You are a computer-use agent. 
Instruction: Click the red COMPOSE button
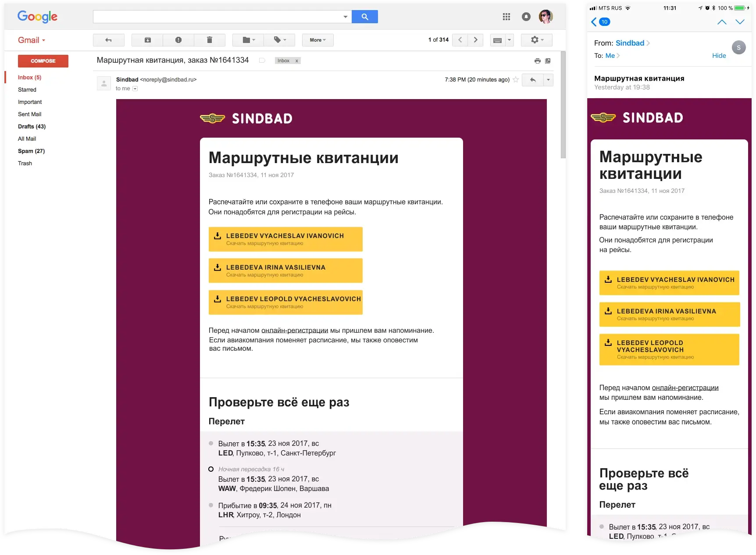click(43, 61)
